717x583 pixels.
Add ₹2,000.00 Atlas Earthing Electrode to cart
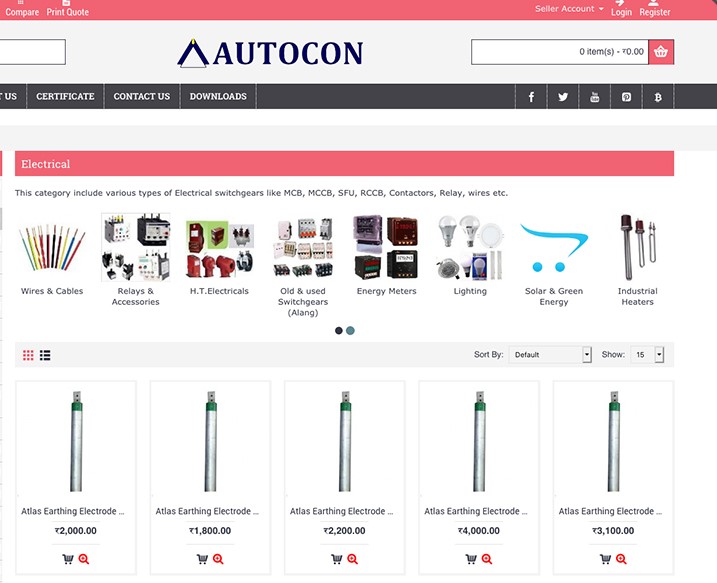(x=68, y=559)
